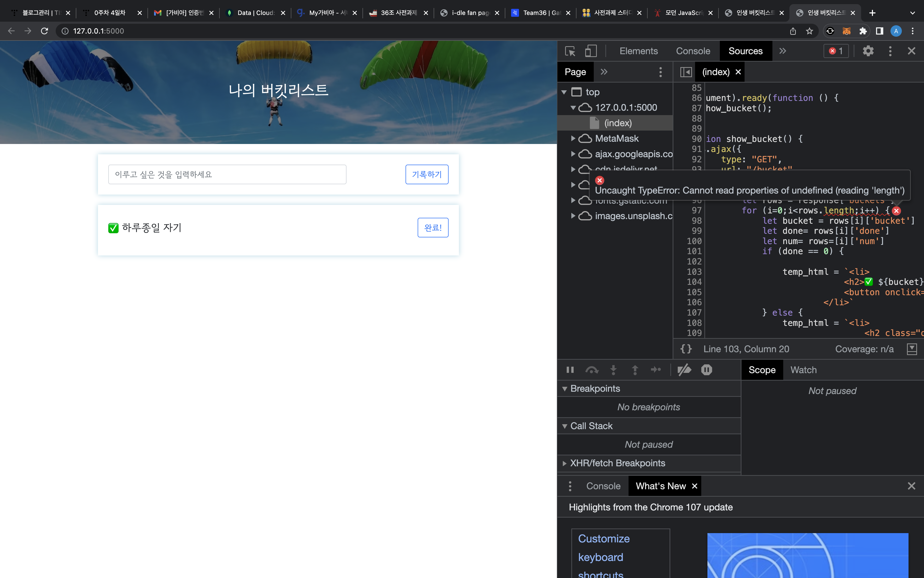Click the share page icon
The image size is (924, 578).
point(793,31)
